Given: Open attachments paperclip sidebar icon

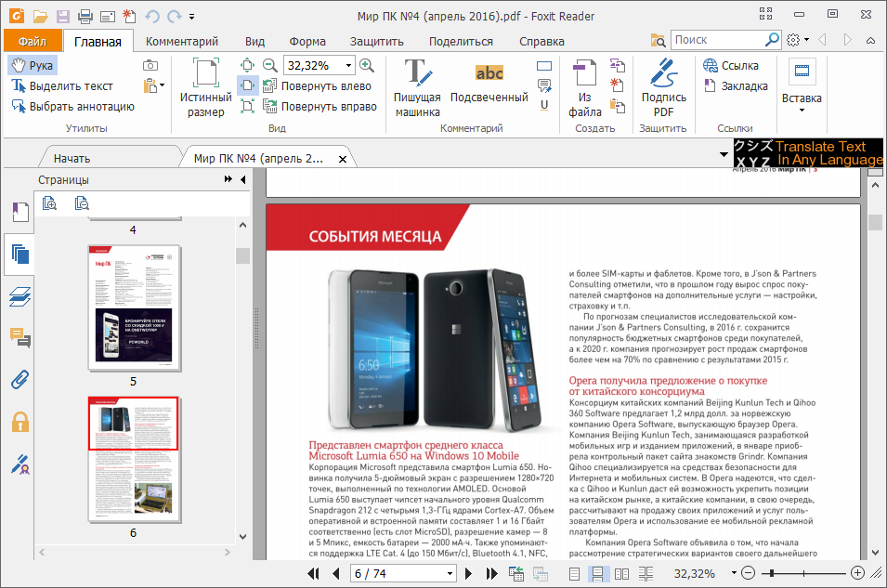Looking at the screenshot, I should (20, 380).
